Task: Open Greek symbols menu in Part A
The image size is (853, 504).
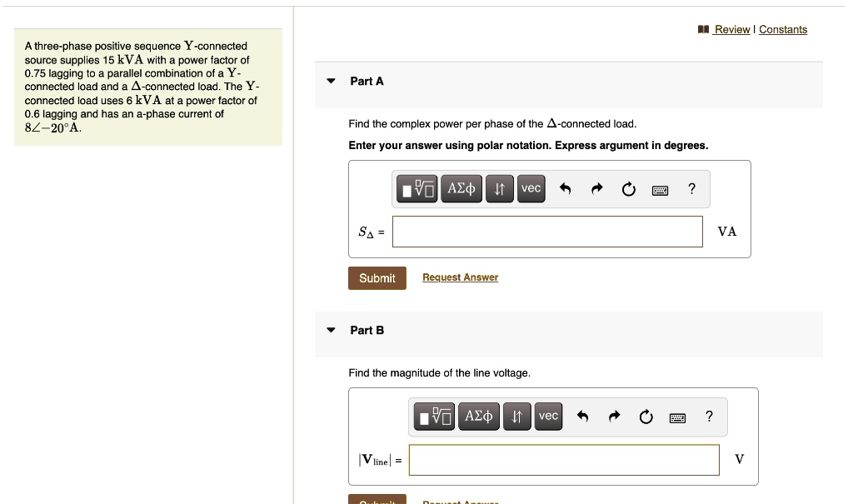Action: click(x=461, y=189)
